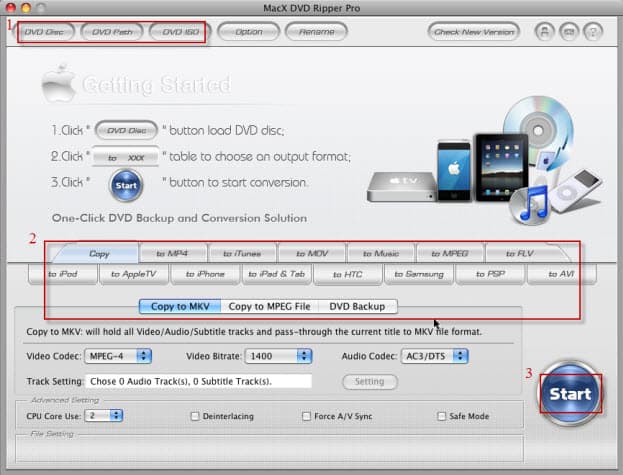Open the to iPad & Tab tab
Screen dimensions: 623x475
(x=277, y=274)
